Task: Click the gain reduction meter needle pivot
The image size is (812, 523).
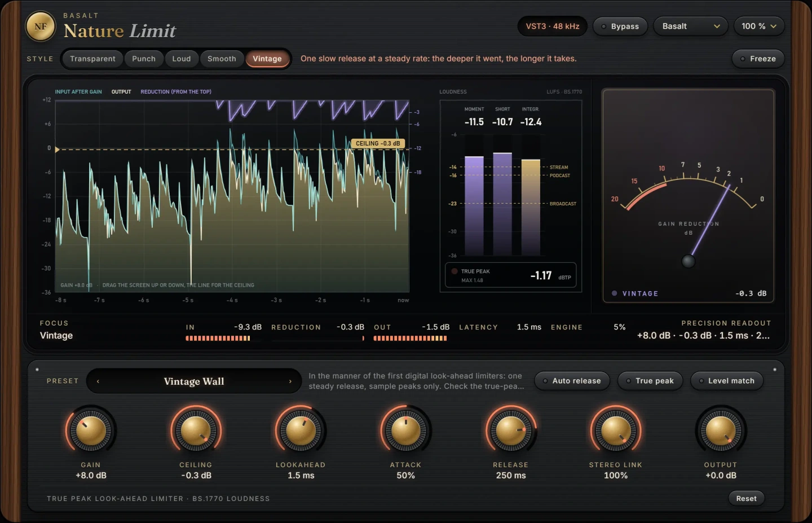Action: [688, 261]
